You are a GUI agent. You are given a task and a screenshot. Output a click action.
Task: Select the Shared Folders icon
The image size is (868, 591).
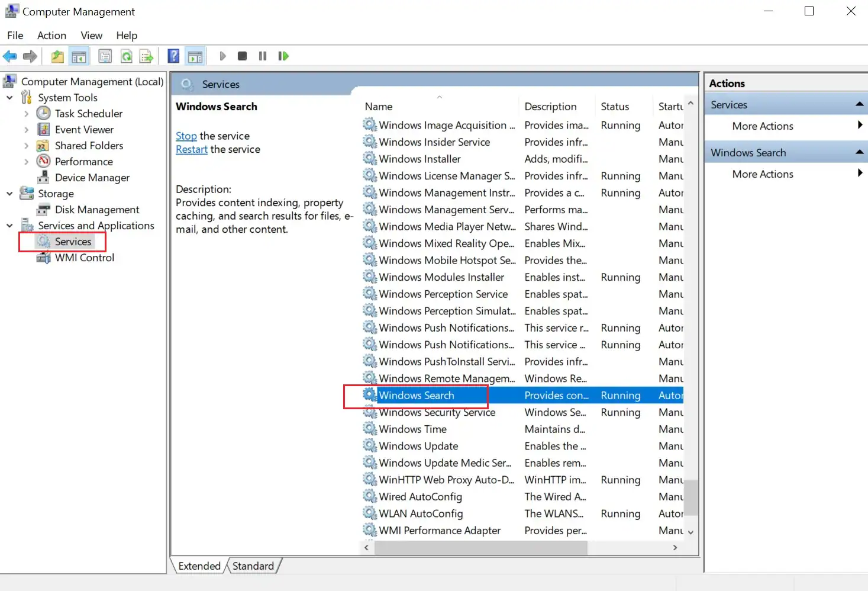coord(43,145)
